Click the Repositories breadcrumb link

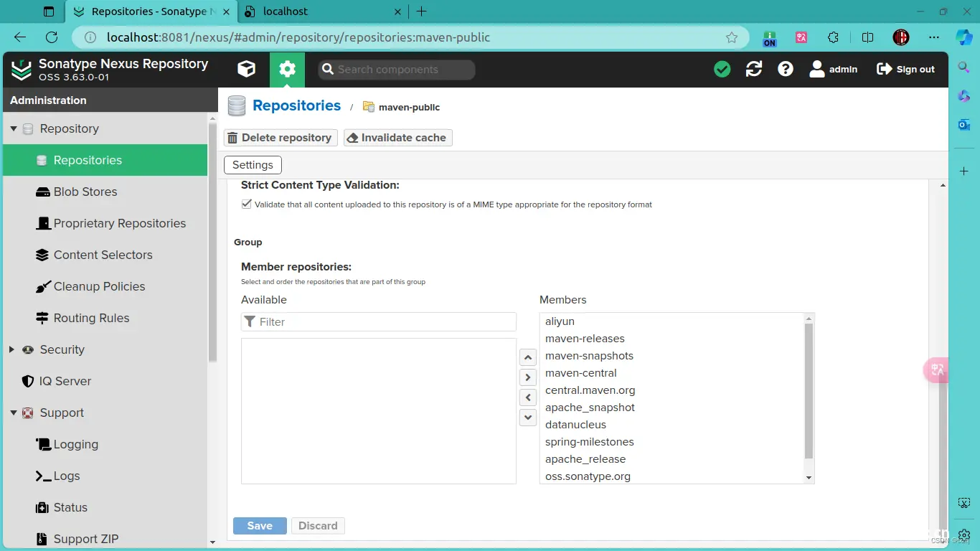click(x=297, y=105)
